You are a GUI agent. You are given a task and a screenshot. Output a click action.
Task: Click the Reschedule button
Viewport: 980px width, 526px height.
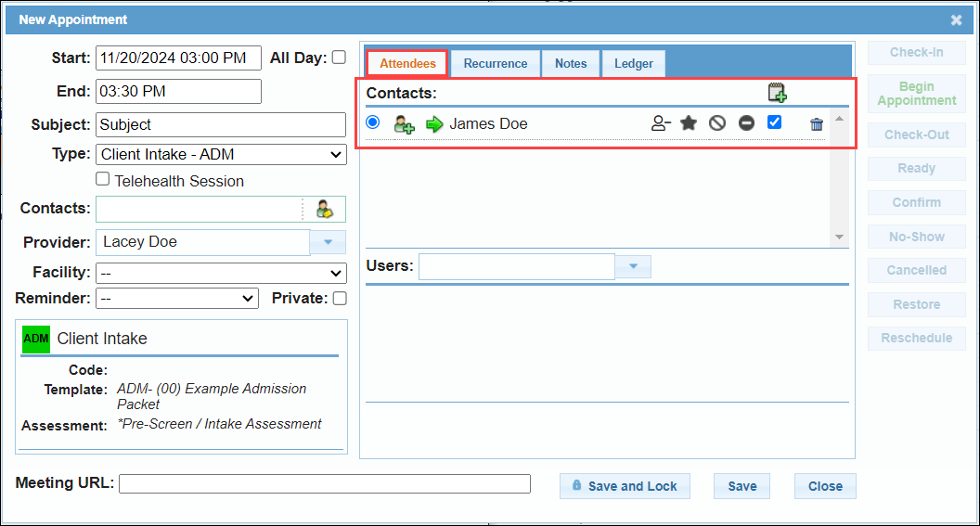916,338
